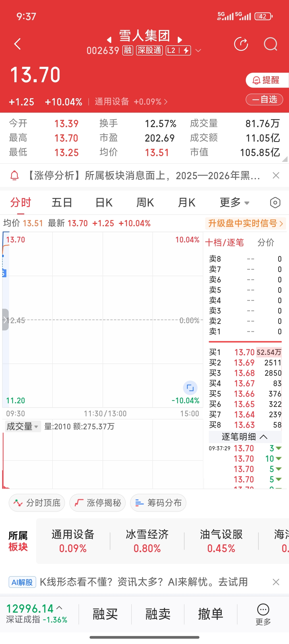Open 筹码分布 tool chip
This screenshot has width=289, height=644.
point(158,502)
